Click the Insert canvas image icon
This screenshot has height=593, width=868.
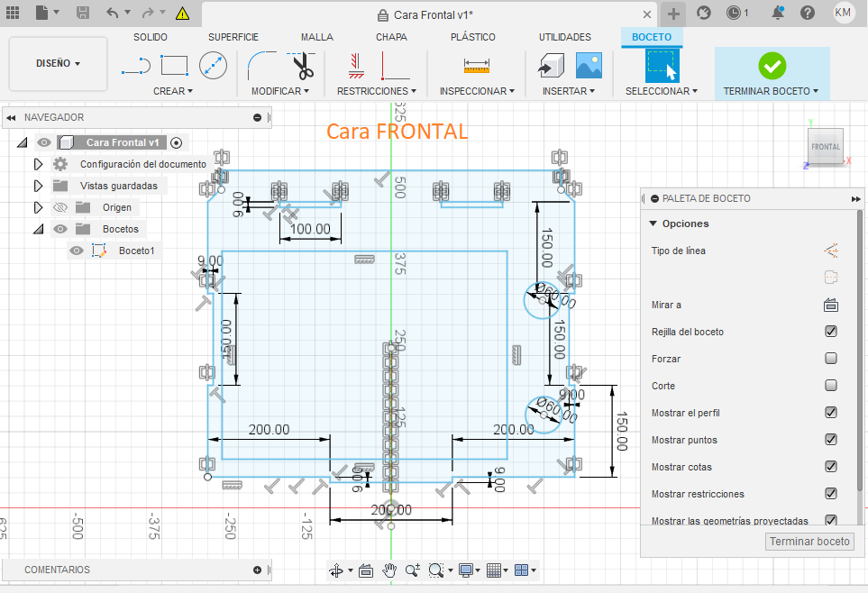(x=589, y=66)
